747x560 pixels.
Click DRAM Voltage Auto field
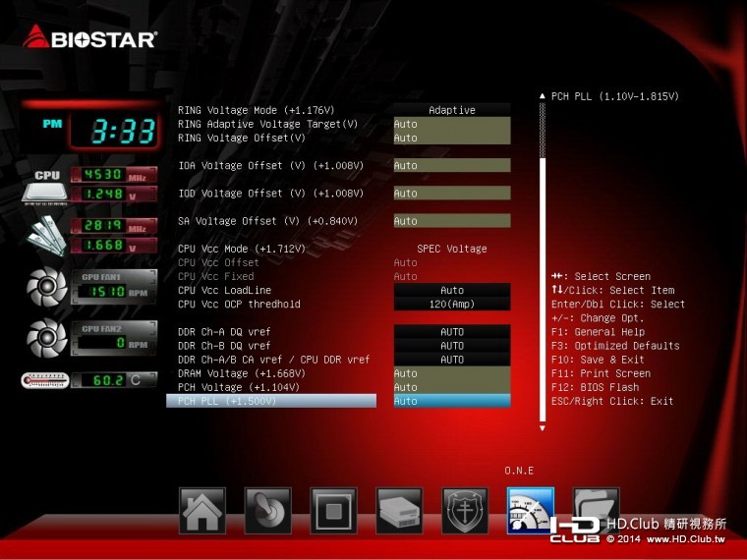(x=451, y=373)
